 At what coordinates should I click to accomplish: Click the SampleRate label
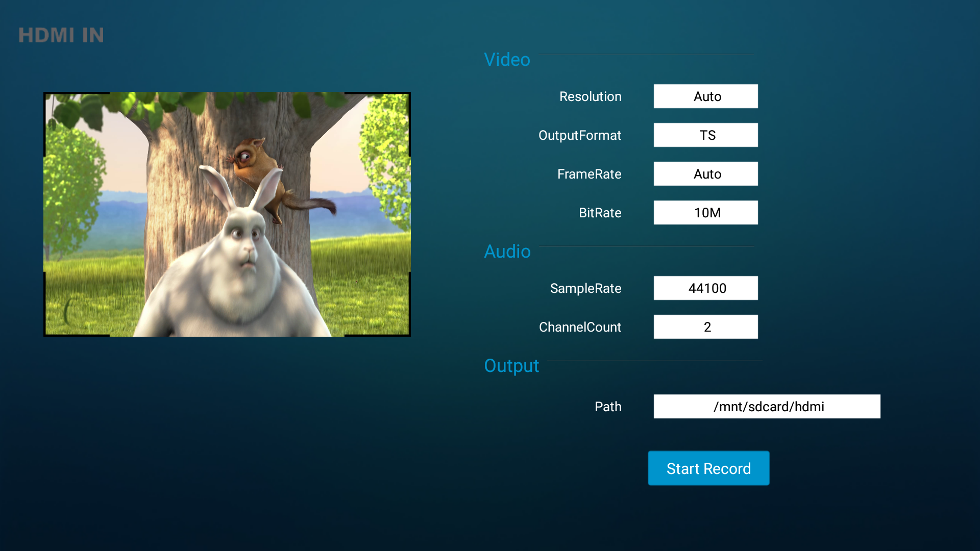(585, 288)
